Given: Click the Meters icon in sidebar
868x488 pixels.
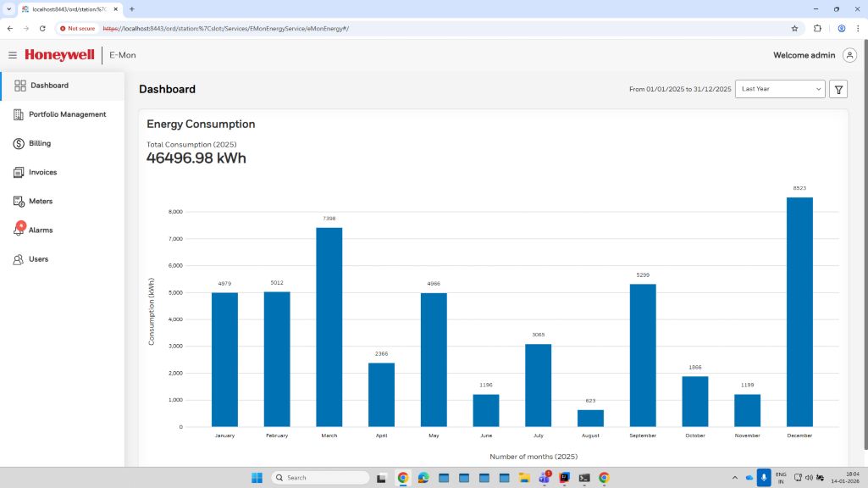Looking at the screenshot, I should [x=19, y=202].
